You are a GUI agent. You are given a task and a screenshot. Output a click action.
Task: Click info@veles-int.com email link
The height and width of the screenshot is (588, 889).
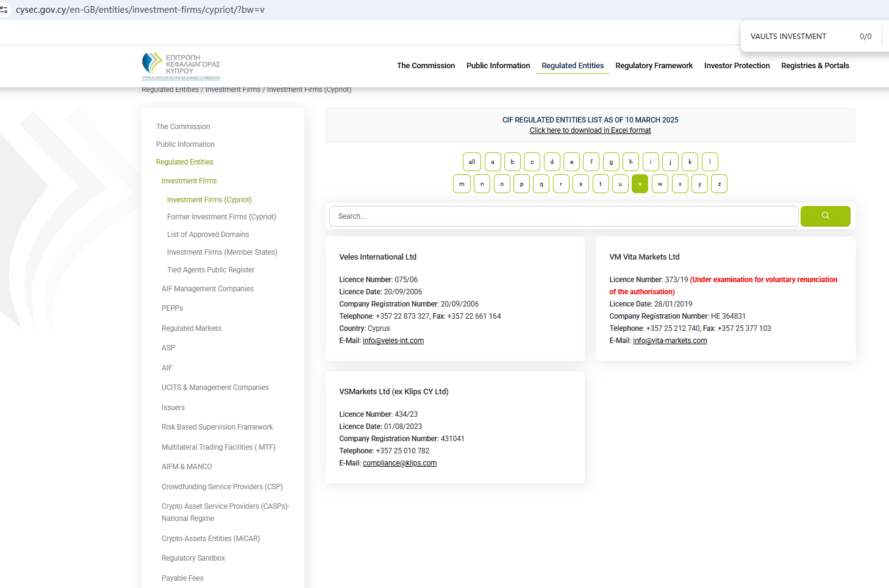[393, 341]
